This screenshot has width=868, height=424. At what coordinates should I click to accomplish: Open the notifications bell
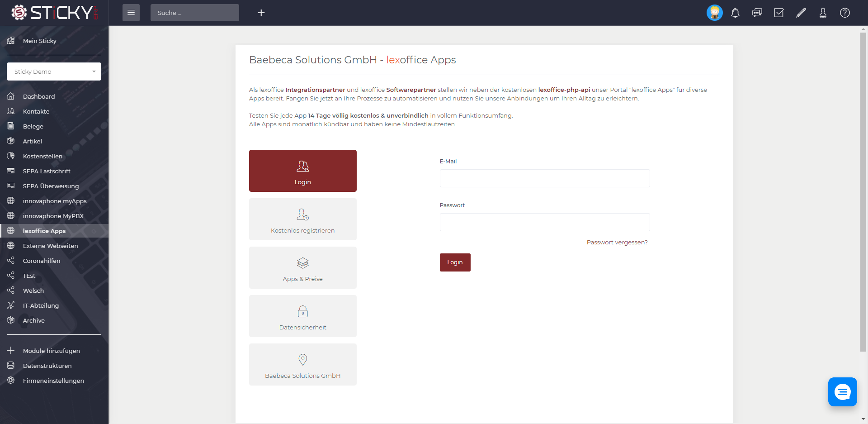(736, 13)
